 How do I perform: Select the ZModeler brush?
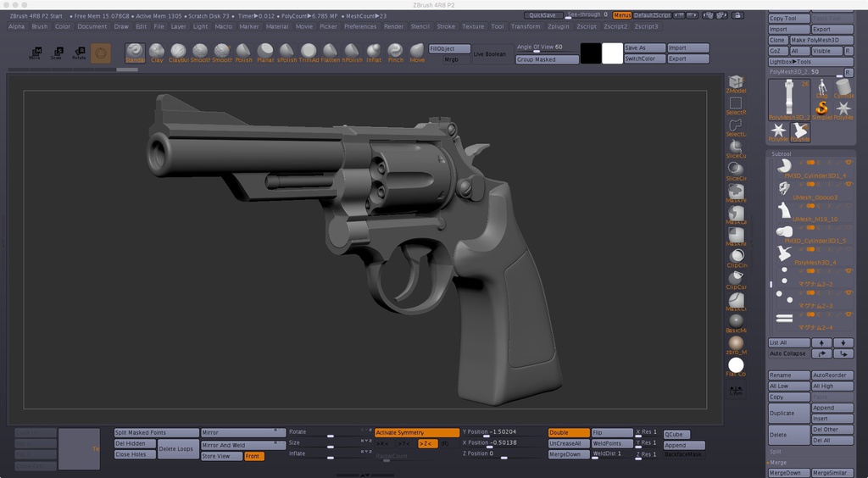(736, 84)
